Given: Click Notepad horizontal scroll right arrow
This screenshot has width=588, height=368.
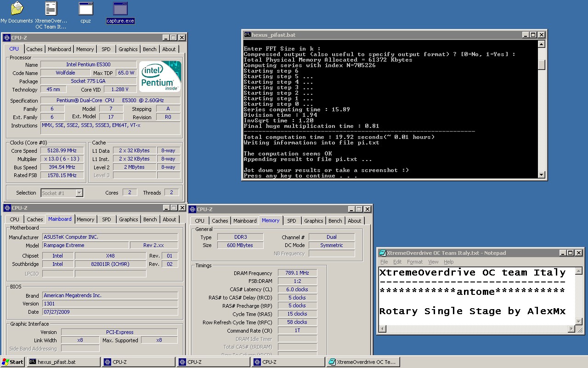Looking at the screenshot, I should (571, 329).
